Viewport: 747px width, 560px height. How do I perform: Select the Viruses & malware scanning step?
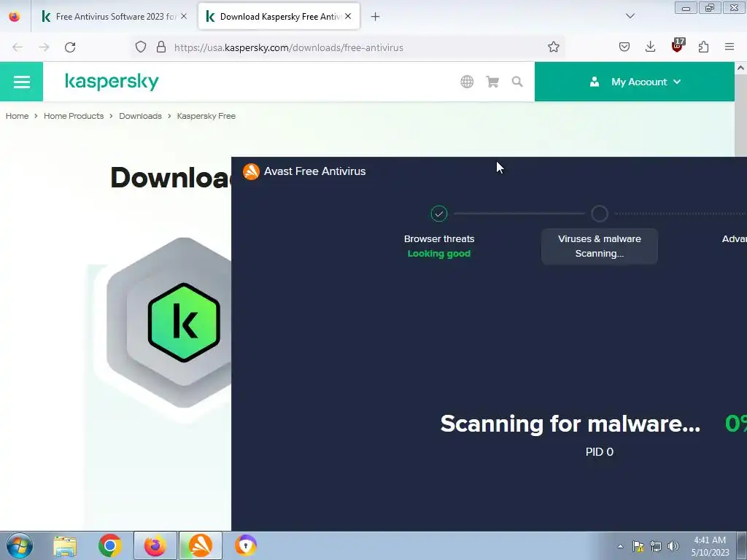point(600,246)
